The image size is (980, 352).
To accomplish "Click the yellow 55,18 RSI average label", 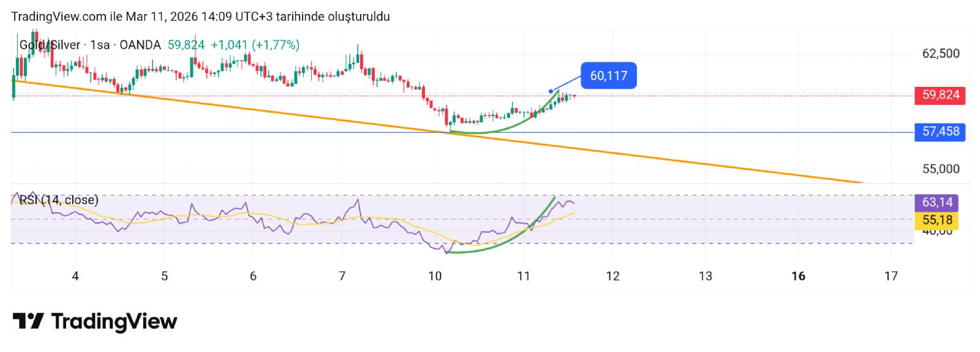I will (x=937, y=220).
